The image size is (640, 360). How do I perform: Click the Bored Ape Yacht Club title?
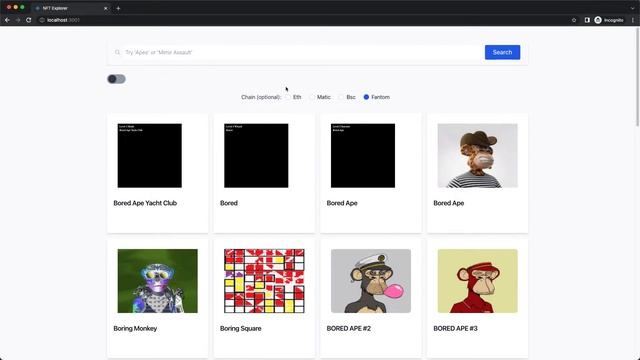(145, 203)
